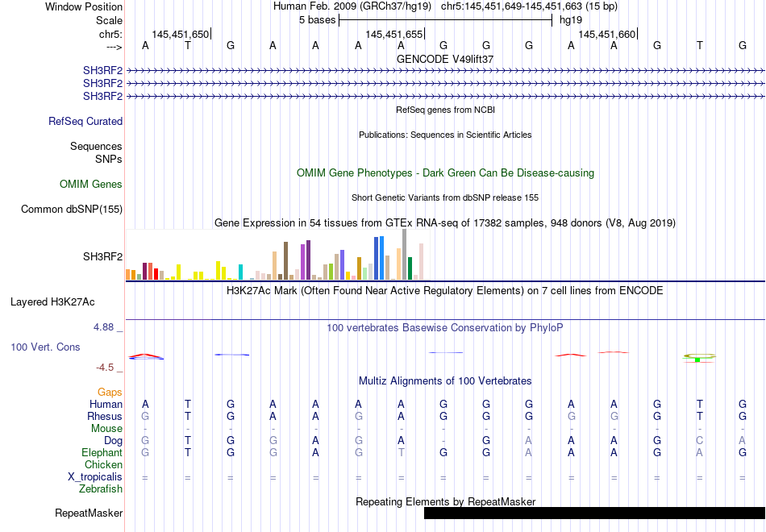Click the tallest gray GTEx expression bar
The height and width of the screenshot is (532, 766).
[405, 254]
